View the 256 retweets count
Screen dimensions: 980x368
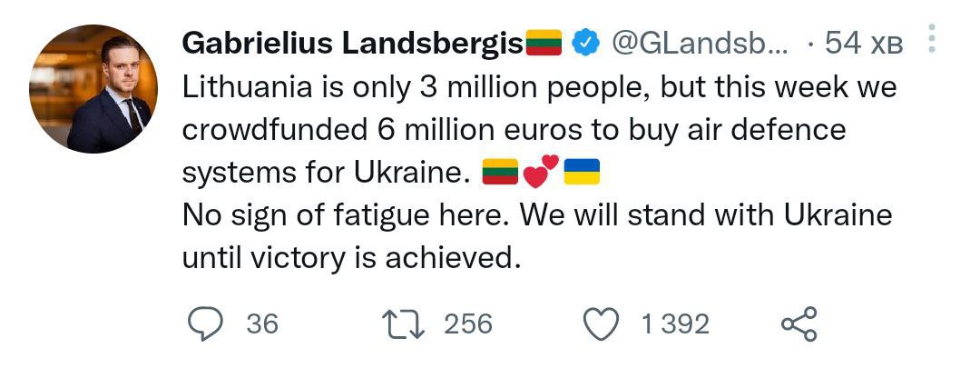point(467,323)
